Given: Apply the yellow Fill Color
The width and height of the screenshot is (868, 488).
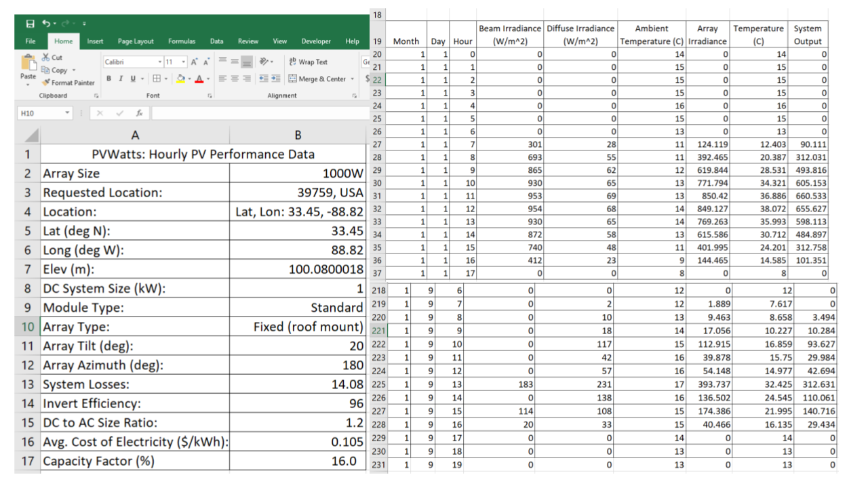Looking at the screenshot, I should coord(181,79).
